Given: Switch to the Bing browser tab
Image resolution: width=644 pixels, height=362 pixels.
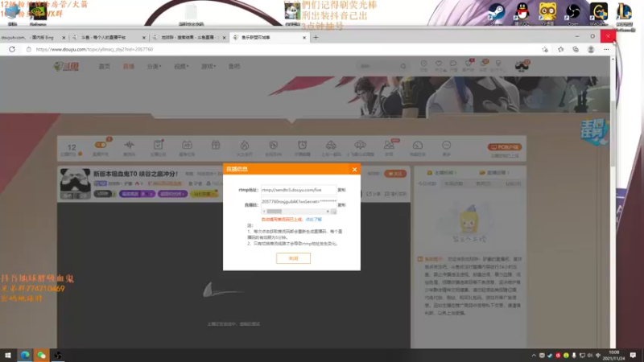Looking at the screenshot, I should [33, 37].
